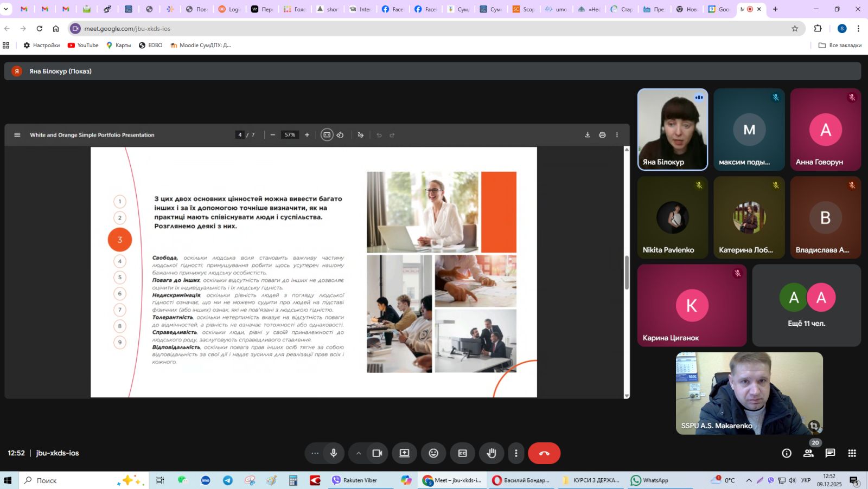Screen dimensions: 868x489
Task: Click the PDF page number field
Action: click(240, 135)
